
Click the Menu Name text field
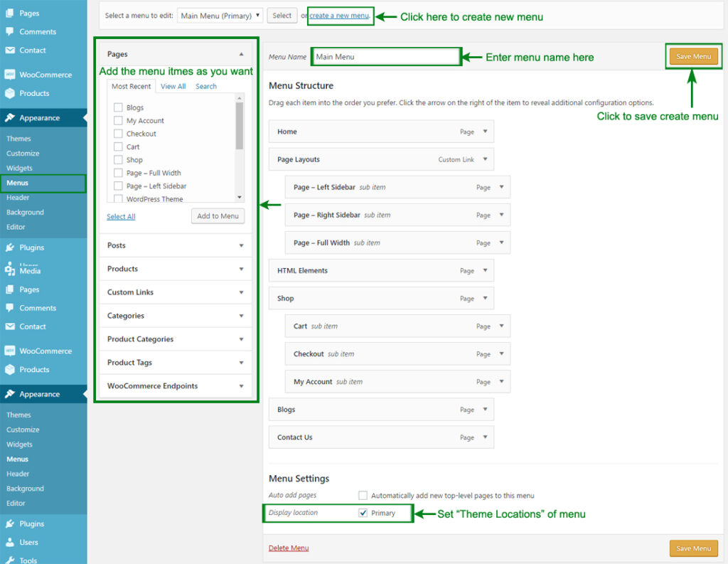[386, 57]
